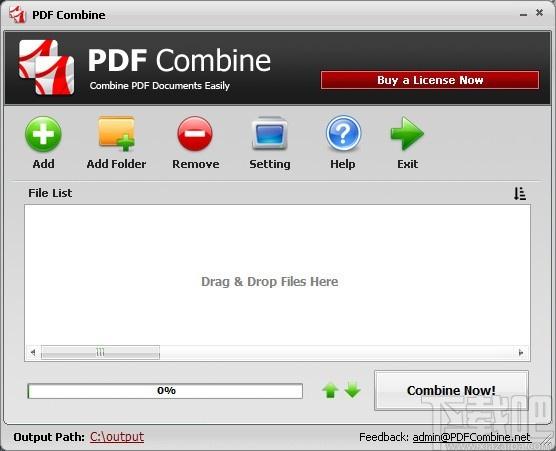Click the title bar application icon
Viewport: 556px width, 451px height.
pyautogui.click(x=17, y=15)
